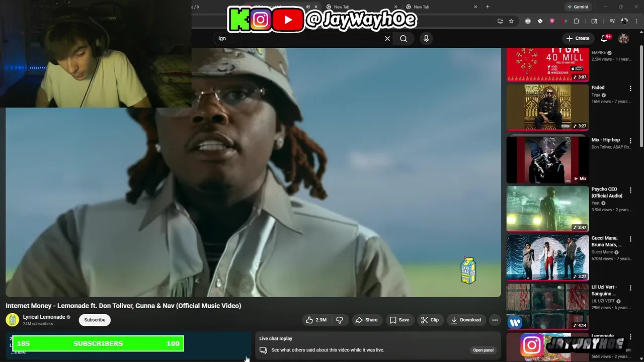Image resolution: width=644 pixels, height=362 pixels.
Task: Open options menu for Mix - Hip-hop
Action: [x=630, y=141]
